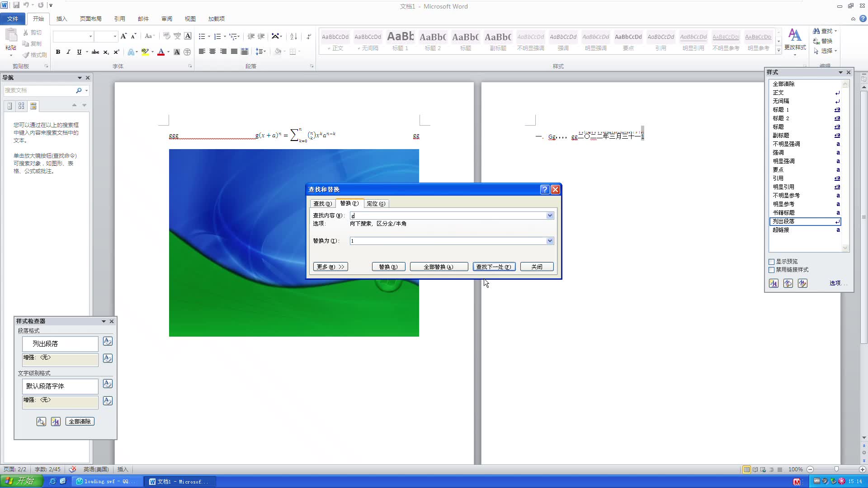
Task: Toggle the 禁用链接样式 checkbox
Action: [x=772, y=270]
